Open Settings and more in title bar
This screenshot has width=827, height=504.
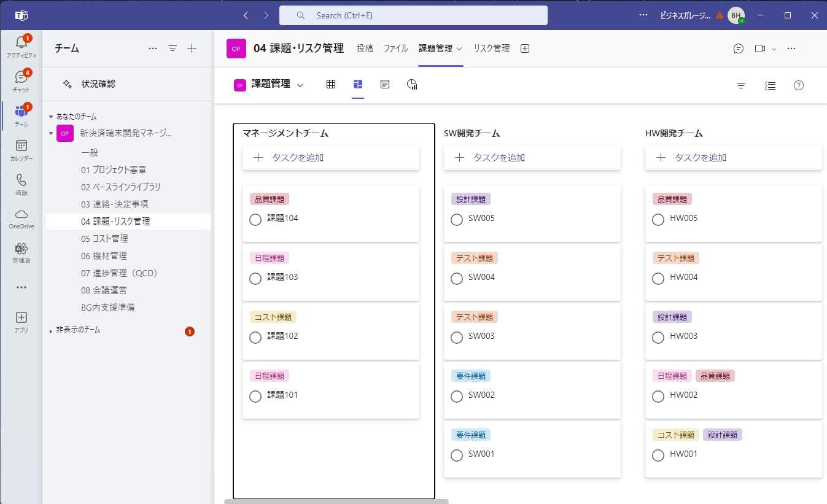coord(643,15)
